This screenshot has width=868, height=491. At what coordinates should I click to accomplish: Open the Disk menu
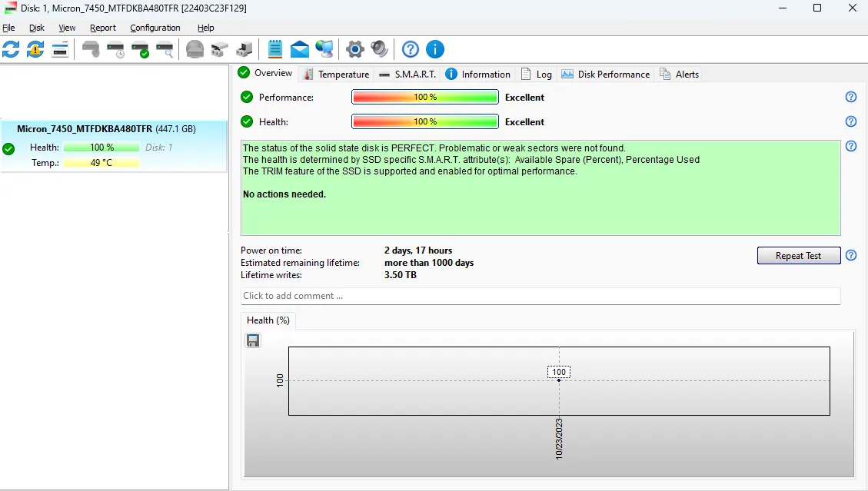(x=37, y=28)
